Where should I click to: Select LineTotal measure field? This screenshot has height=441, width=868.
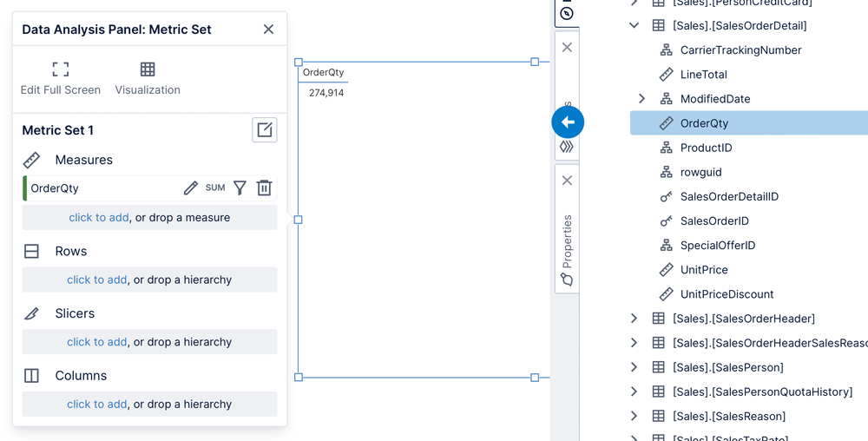[x=704, y=74]
